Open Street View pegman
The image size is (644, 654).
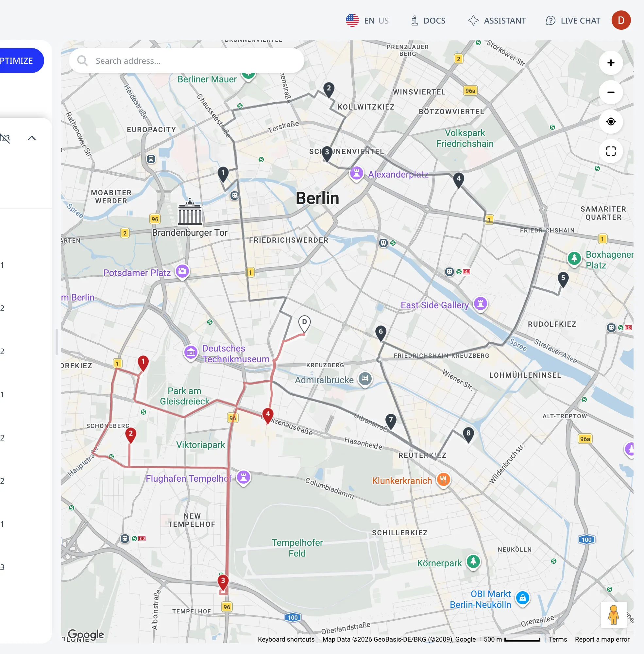click(x=613, y=615)
